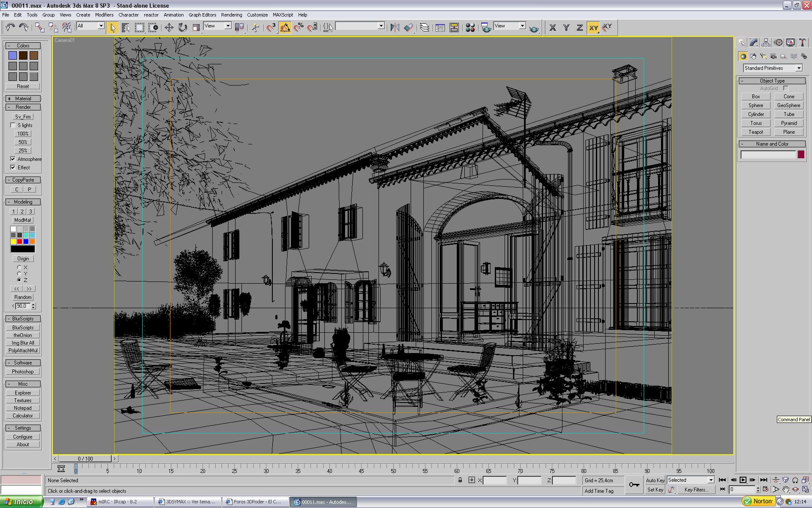Enable the S lights checkbox
This screenshot has width=812, height=508.
point(13,125)
